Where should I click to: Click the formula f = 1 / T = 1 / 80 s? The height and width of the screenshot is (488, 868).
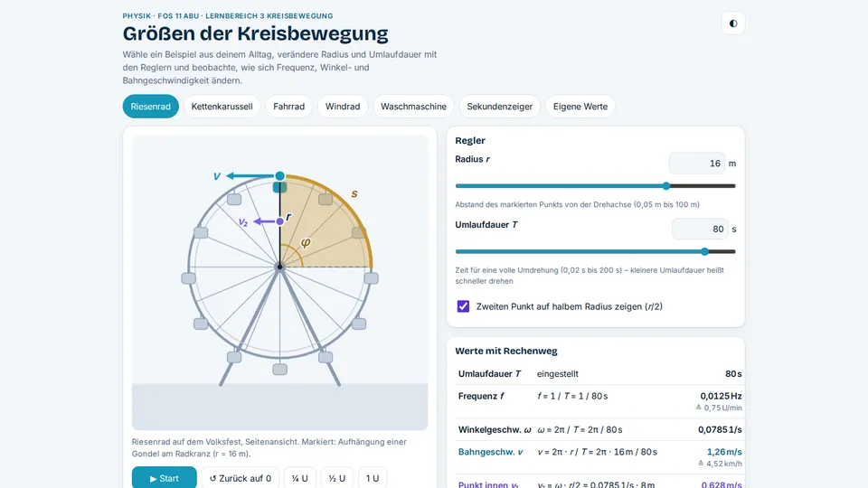click(572, 396)
